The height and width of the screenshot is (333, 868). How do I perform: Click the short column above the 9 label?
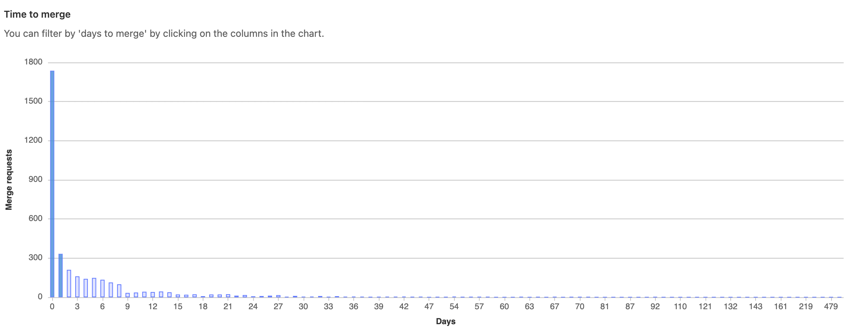coord(128,295)
